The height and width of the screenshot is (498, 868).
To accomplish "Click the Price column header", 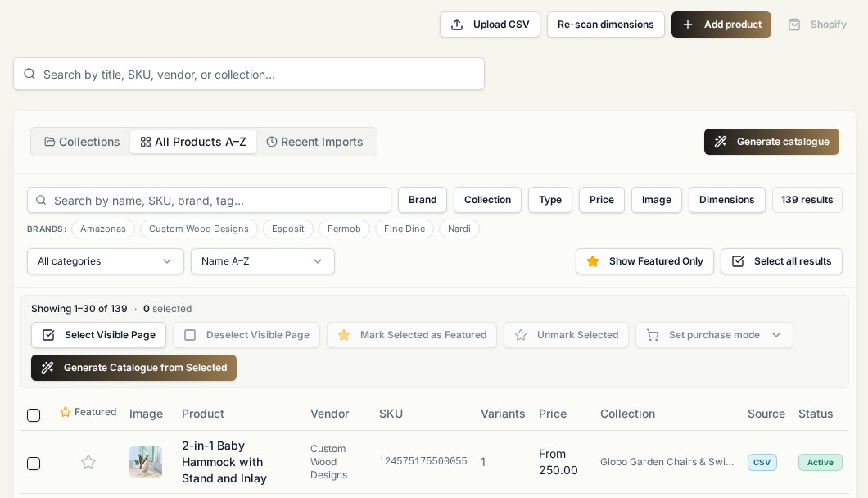I will point(553,414).
